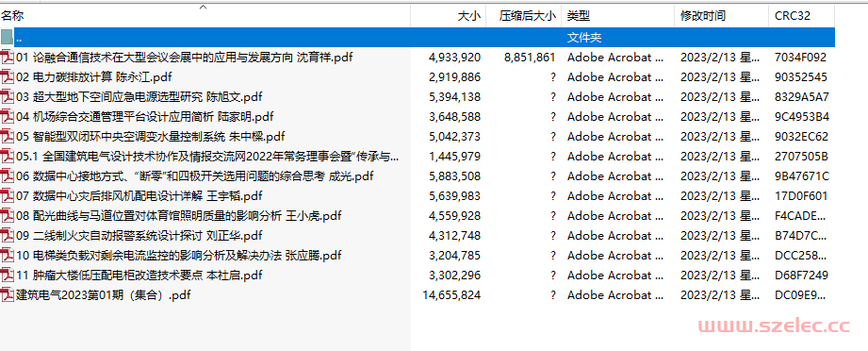Sort by 类型 column header
Image resolution: width=868 pixels, height=351 pixels.
(x=618, y=16)
